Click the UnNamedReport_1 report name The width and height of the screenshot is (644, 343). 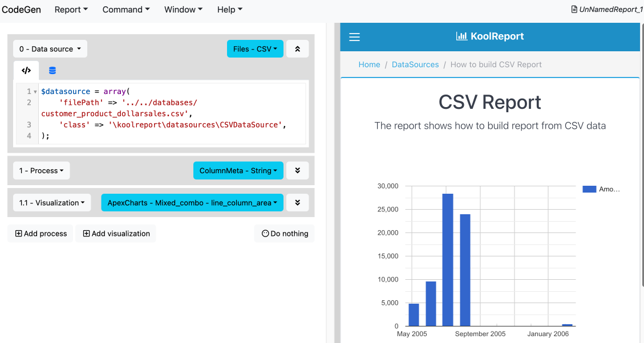pos(611,10)
